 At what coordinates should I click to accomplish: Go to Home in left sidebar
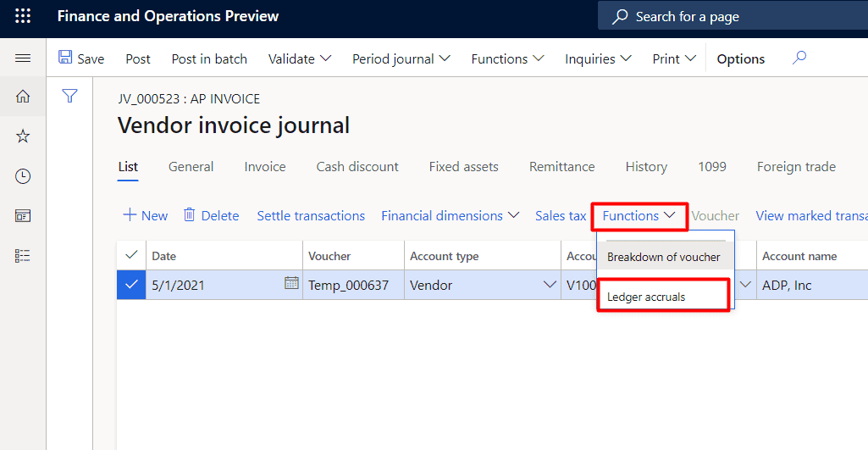[x=23, y=97]
